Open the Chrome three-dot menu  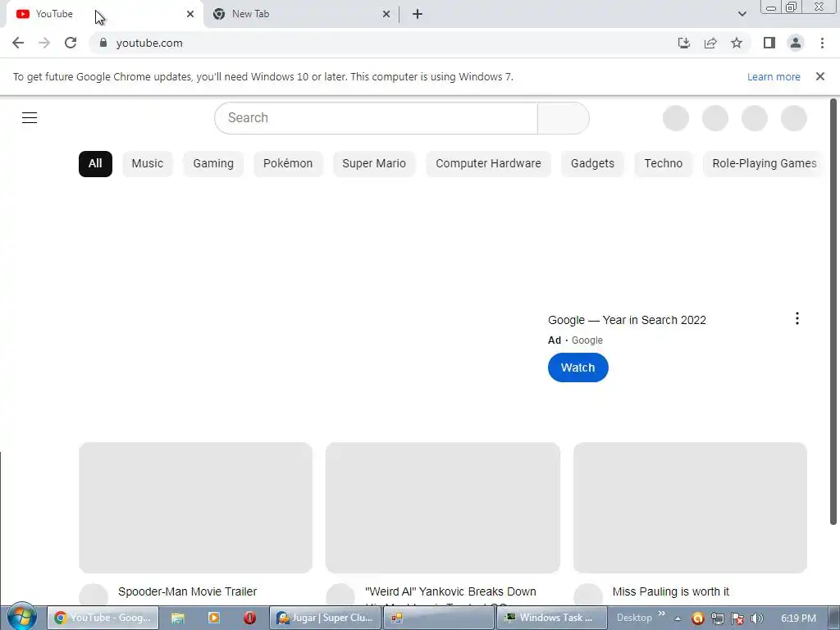click(822, 43)
